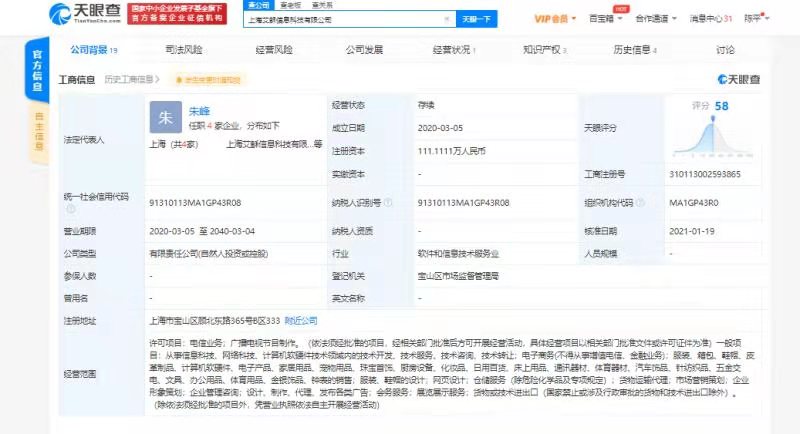Click the 上海 (共4家) region text
Image resolution: width=800 pixels, height=434 pixels.
[173, 144]
